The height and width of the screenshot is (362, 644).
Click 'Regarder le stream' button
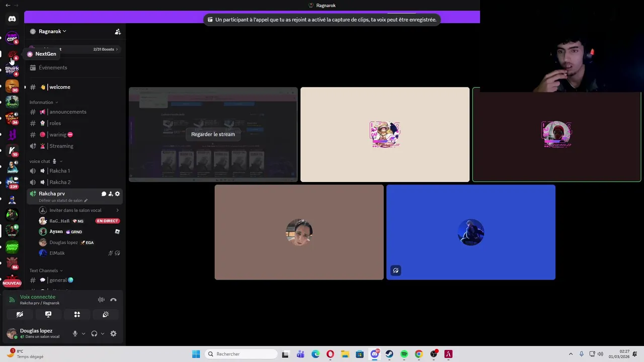pos(213,134)
